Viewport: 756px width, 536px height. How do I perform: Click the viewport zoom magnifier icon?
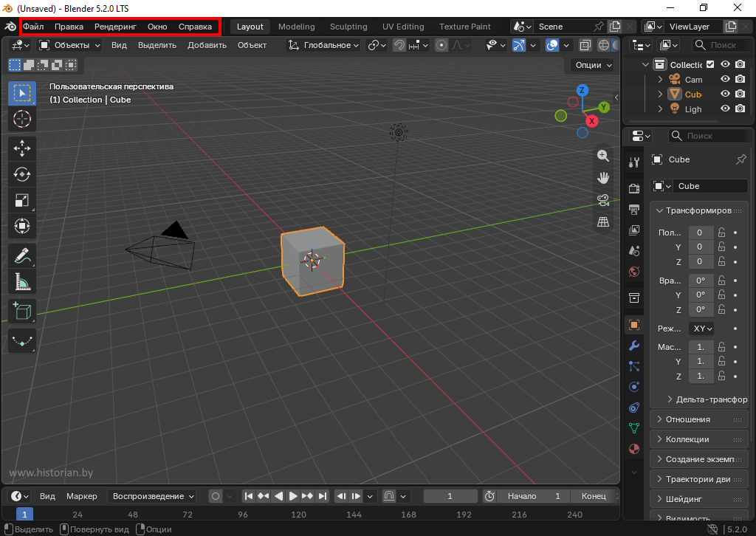point(603,156)
